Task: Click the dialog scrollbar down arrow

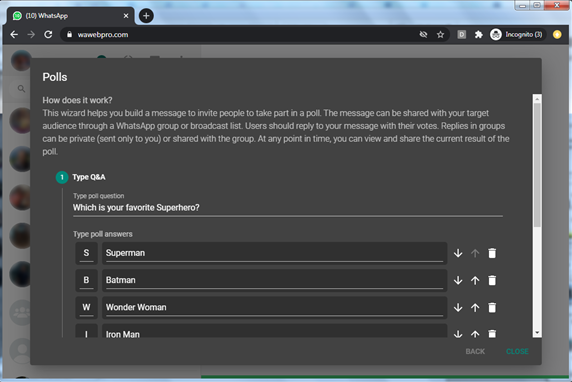Action: click(537, 333)
